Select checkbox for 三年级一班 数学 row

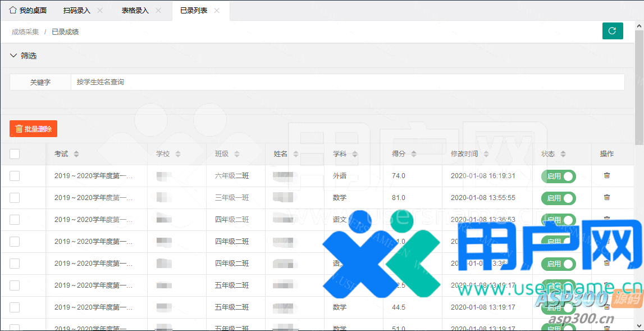[15, 198]
